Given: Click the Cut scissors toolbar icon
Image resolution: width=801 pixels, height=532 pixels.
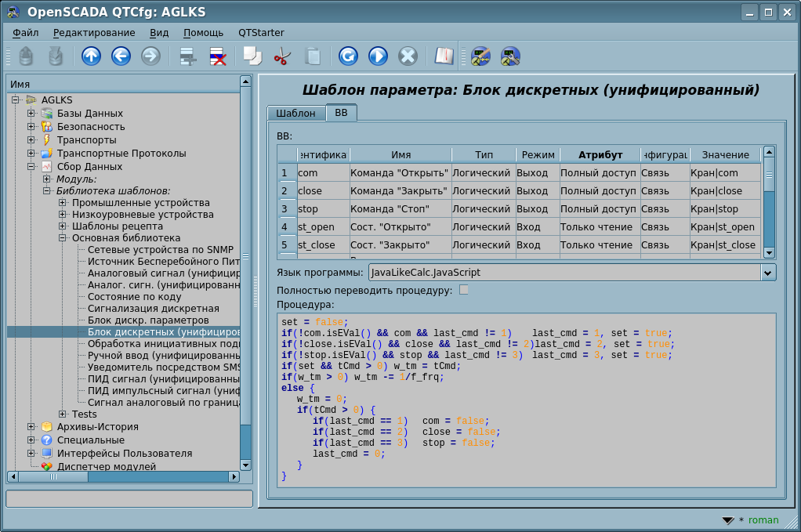Looking at the screenshot, I should [x=282, y=56].
